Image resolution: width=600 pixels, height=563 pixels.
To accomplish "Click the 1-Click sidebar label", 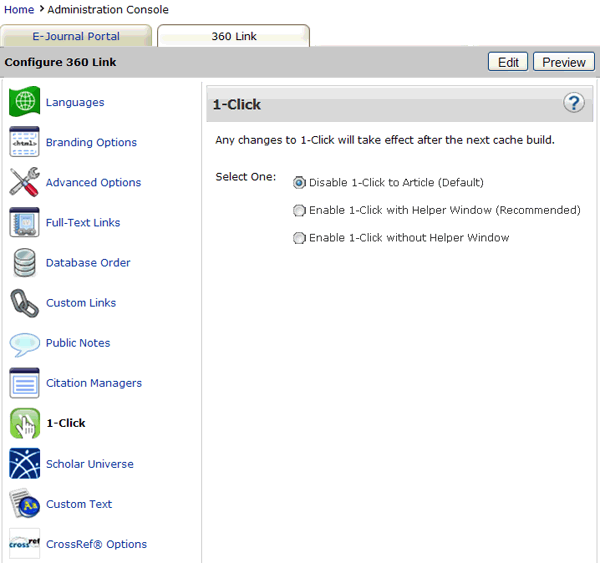I will [x=66, y=423].
